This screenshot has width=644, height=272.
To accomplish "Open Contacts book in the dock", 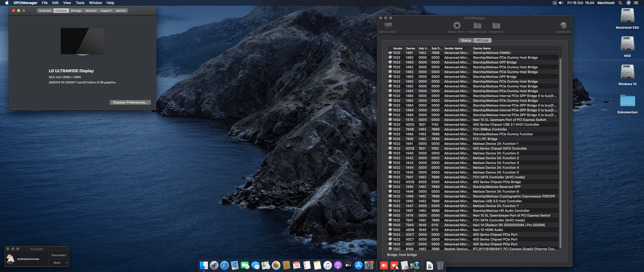I will (x=286, y=265).
